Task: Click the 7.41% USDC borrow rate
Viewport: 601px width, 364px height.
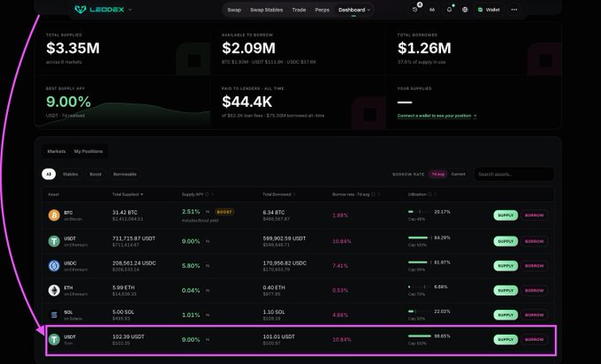Action: coord(340,266)
